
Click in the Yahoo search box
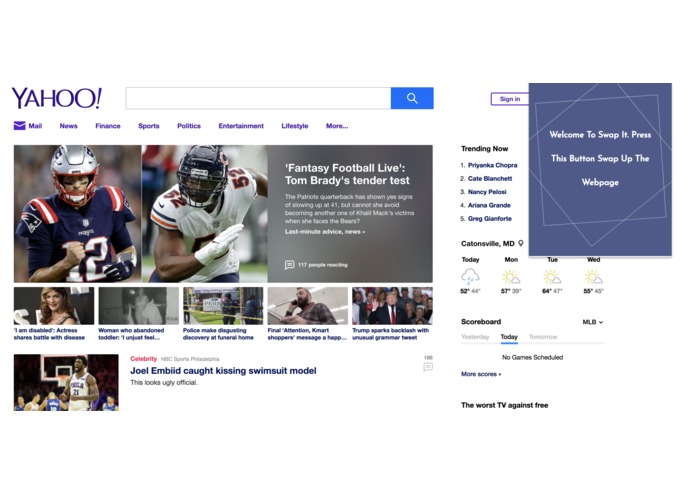coord(258,98)
